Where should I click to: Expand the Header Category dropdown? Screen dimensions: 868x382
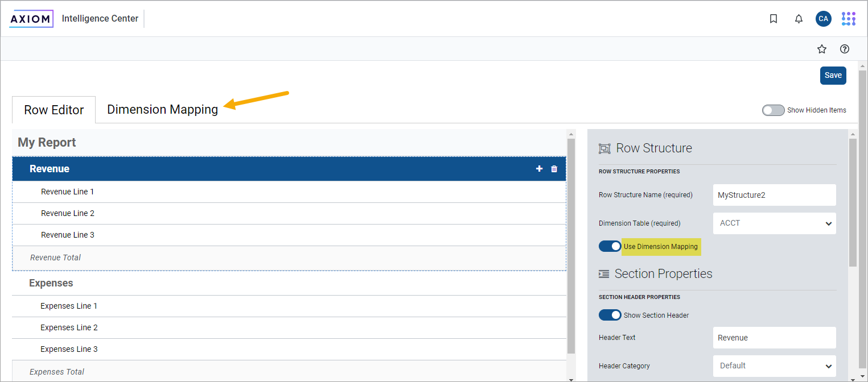774,366
